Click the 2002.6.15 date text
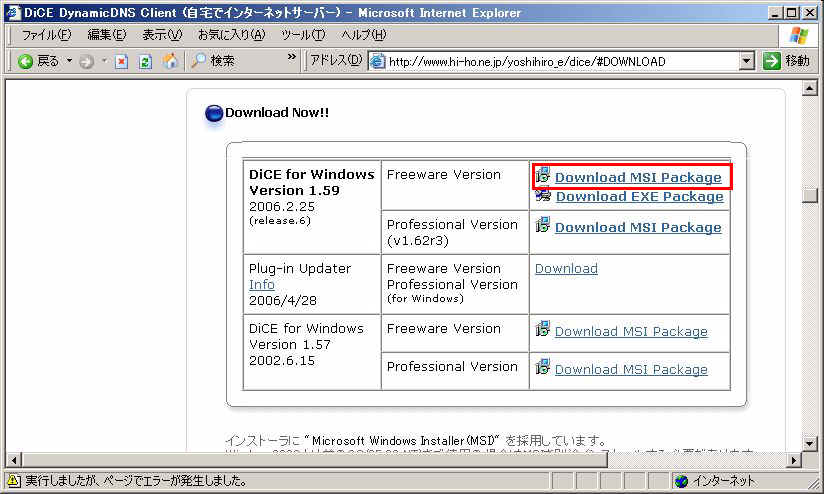This screenshot has width=824, height=494. click(282, 361)
